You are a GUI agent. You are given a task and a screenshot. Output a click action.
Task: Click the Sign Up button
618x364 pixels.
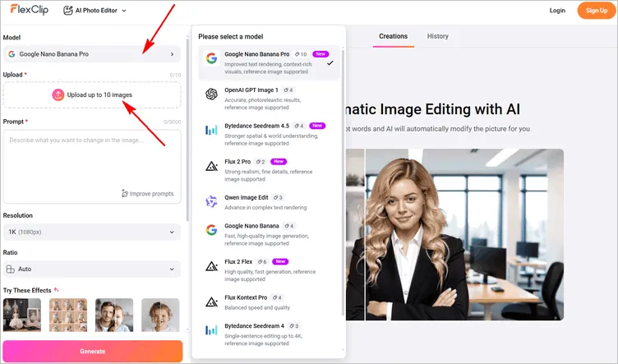point(596,11)
